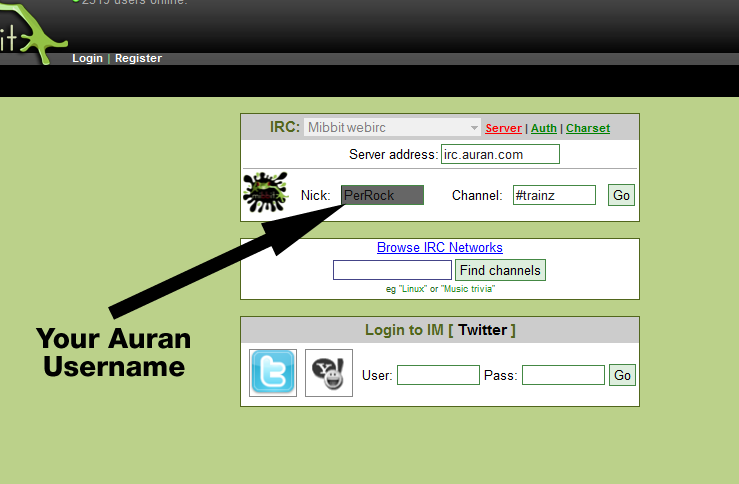Click the Twitter login icon
Screen dimensions: 739x484
(273, 373)
